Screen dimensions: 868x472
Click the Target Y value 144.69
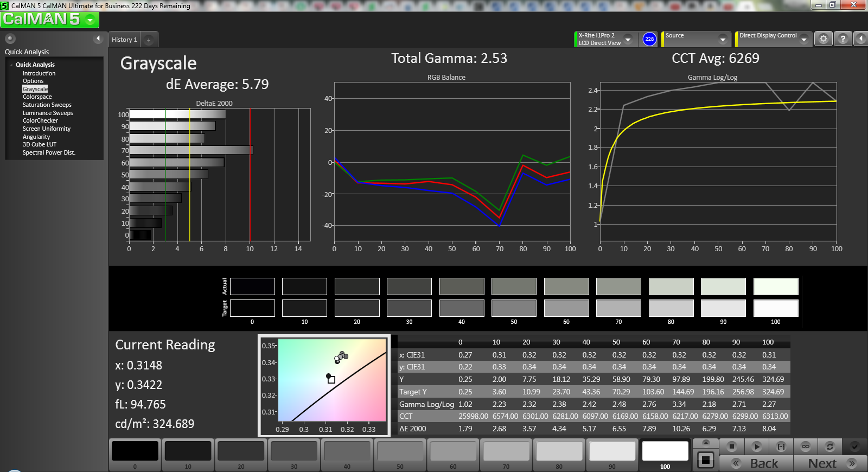pos(683,392)
